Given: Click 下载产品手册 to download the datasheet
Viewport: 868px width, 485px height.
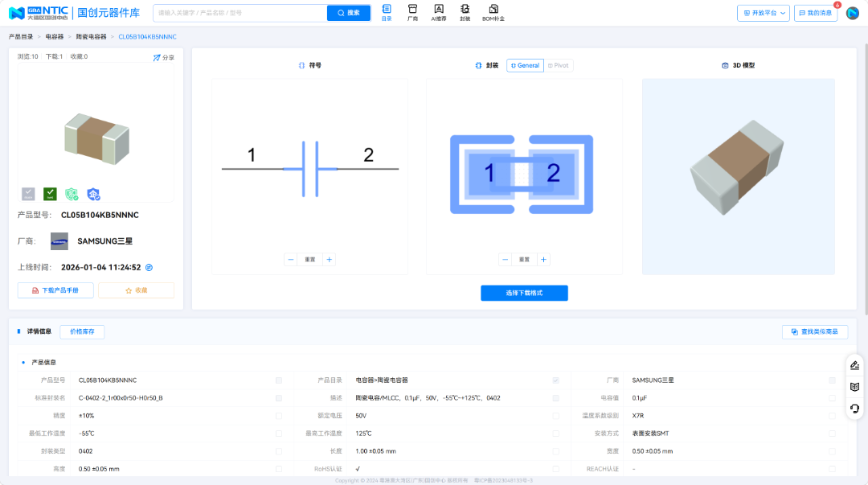Looking at the screenshot, I should point(55,290).
